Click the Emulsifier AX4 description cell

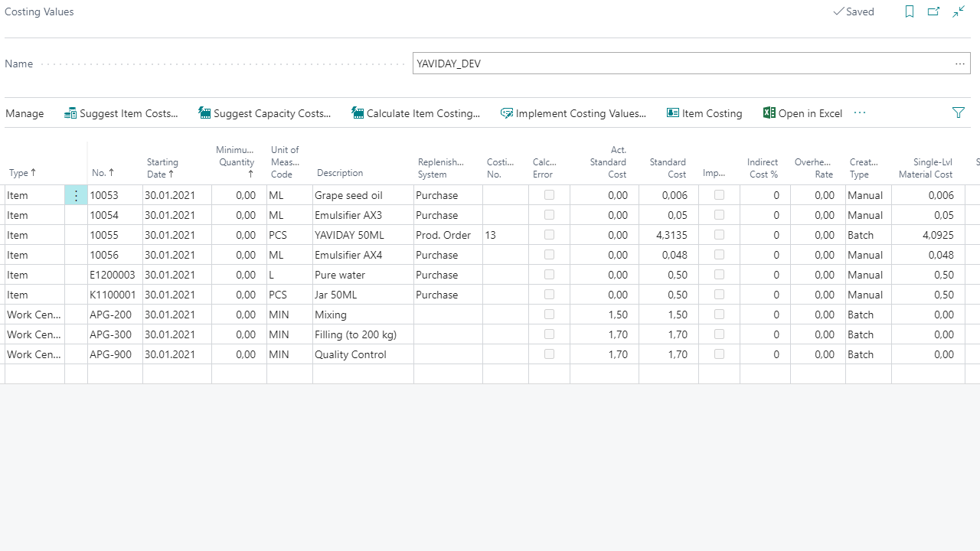(x=363, y=255)
